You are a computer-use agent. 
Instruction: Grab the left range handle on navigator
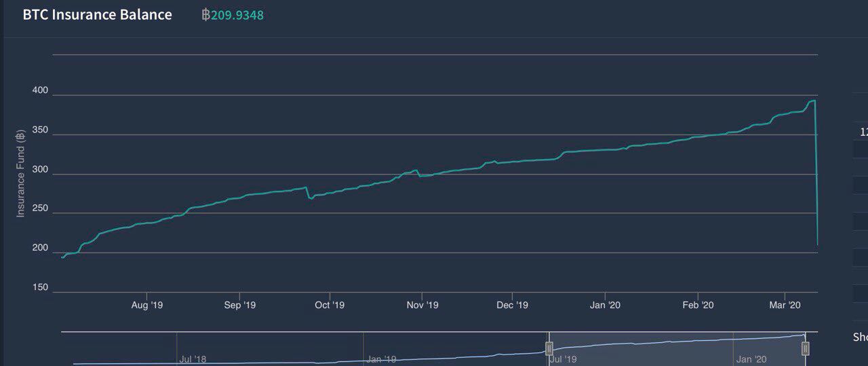550,348
